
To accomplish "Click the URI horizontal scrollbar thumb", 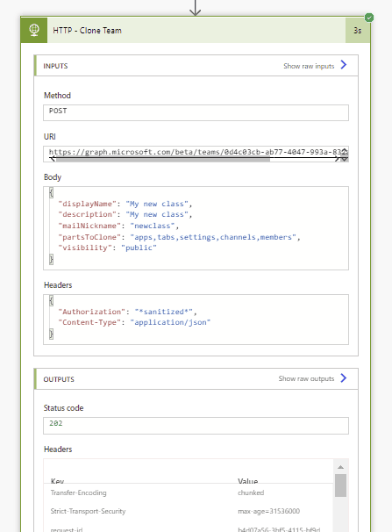I will [162, 160].
